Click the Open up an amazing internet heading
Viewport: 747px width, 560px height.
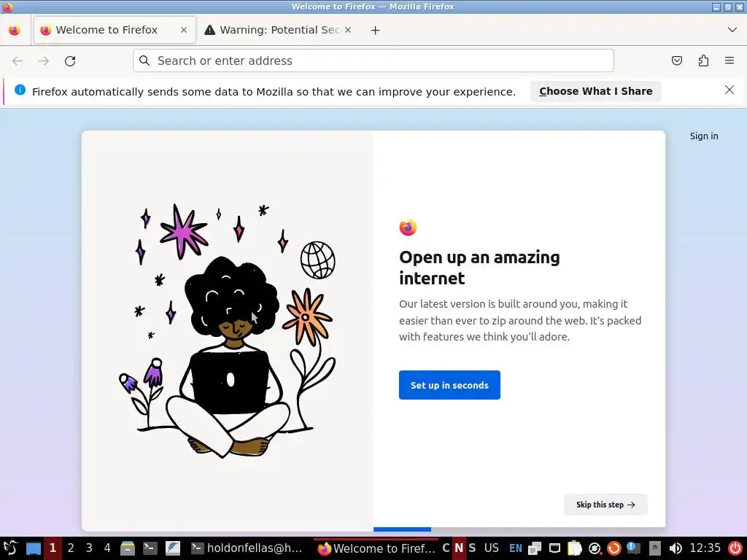(480, 268)
